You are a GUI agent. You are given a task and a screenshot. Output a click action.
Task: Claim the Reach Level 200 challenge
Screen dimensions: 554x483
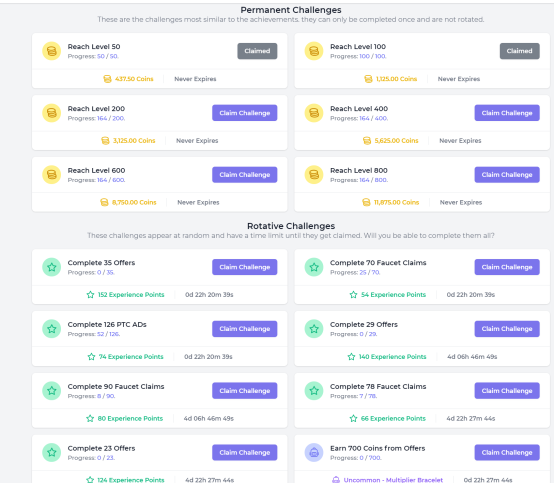coord(244,113)
